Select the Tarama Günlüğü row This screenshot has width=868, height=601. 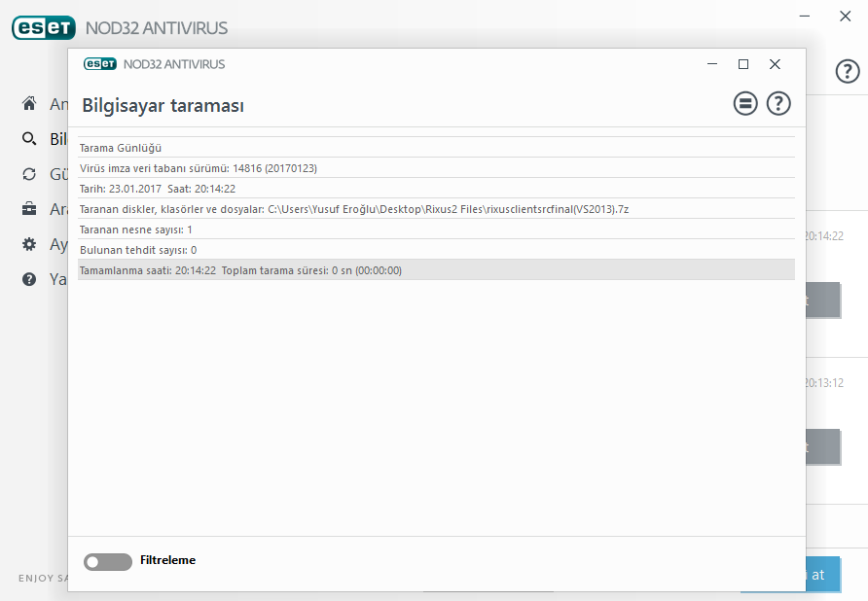click(436, 148)
